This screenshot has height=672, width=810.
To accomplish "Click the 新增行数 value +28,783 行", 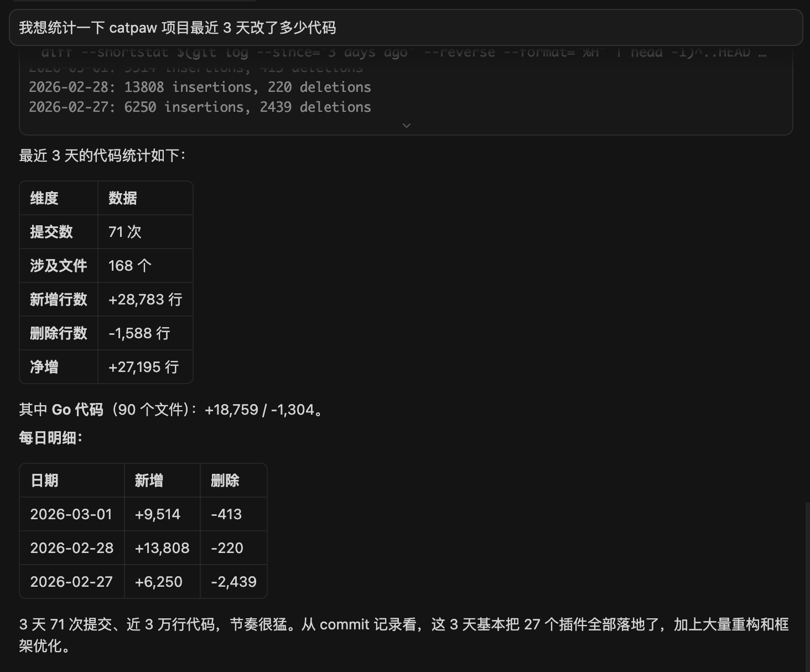I will click(x=145, y=299).
